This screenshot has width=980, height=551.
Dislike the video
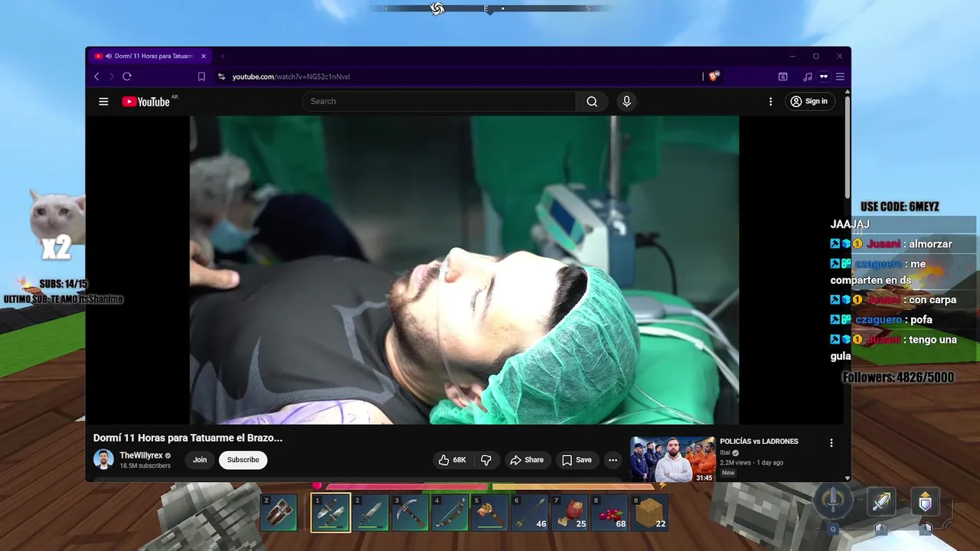coord(486,460)
